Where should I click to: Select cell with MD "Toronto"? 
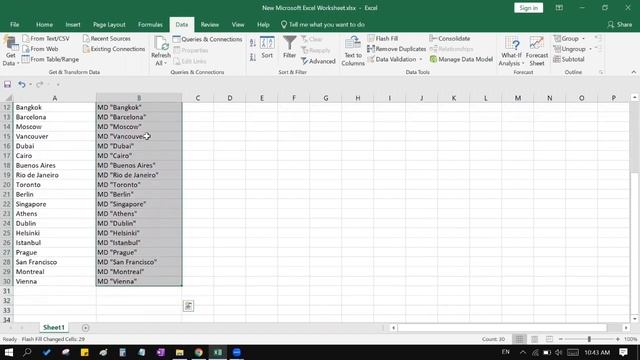coord(139,184)
